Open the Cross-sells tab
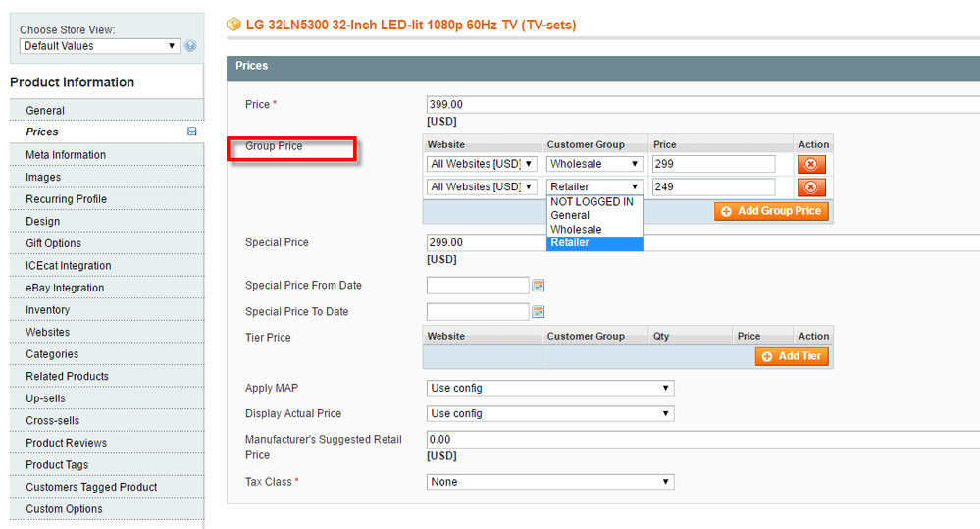Image resolution: width=980 pixels, height=529 pixels. pos(107,421)
